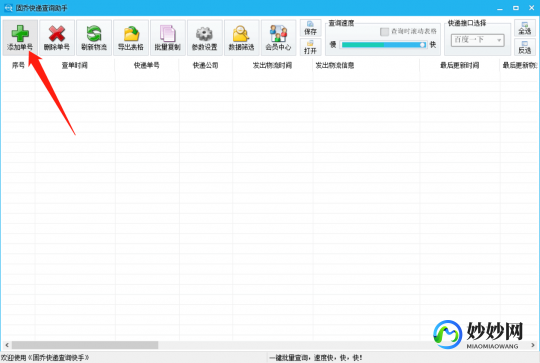Click 反选 invert selection button
Image resolution: width=540 pixels, height=363 pixels.
click(525, 47)
